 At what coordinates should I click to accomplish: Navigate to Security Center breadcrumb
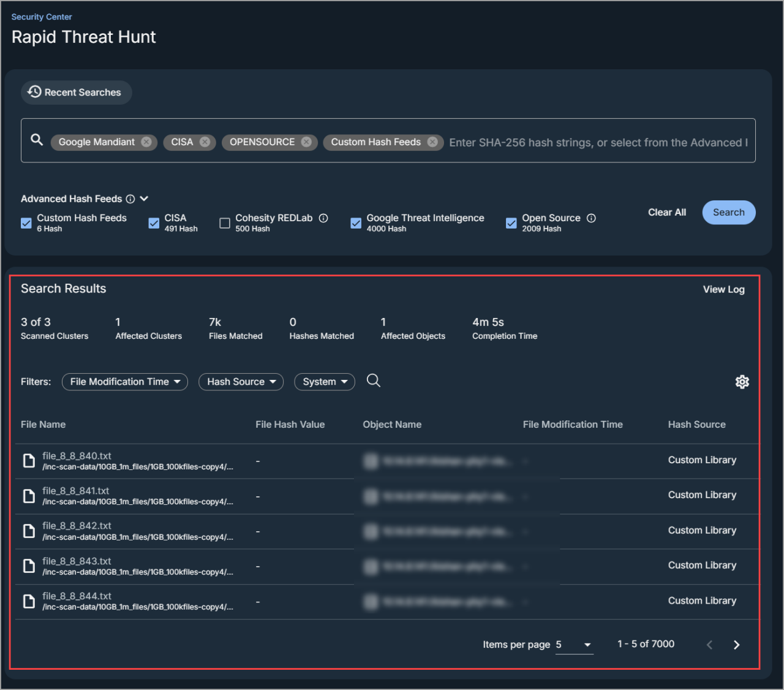tap(41, 17)
